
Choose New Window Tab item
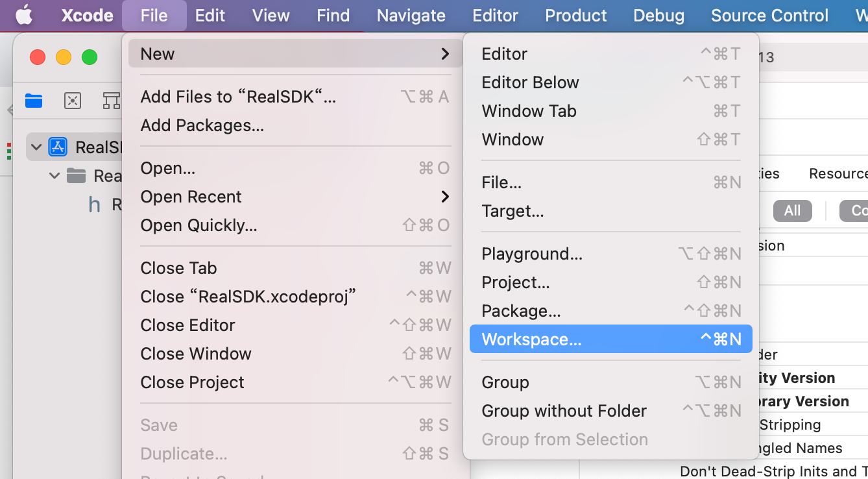pos(529,111)
